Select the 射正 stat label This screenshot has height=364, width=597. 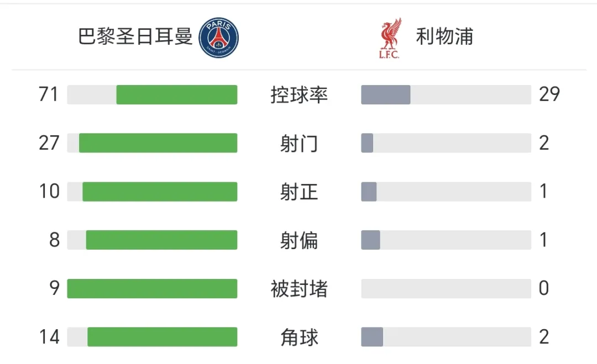click(299, 192)
